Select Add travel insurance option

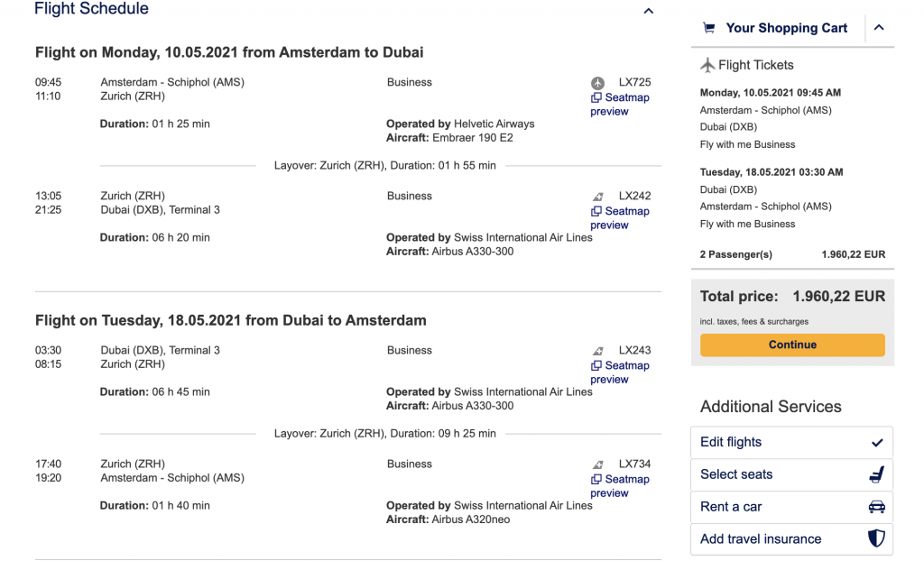(761, 539)
